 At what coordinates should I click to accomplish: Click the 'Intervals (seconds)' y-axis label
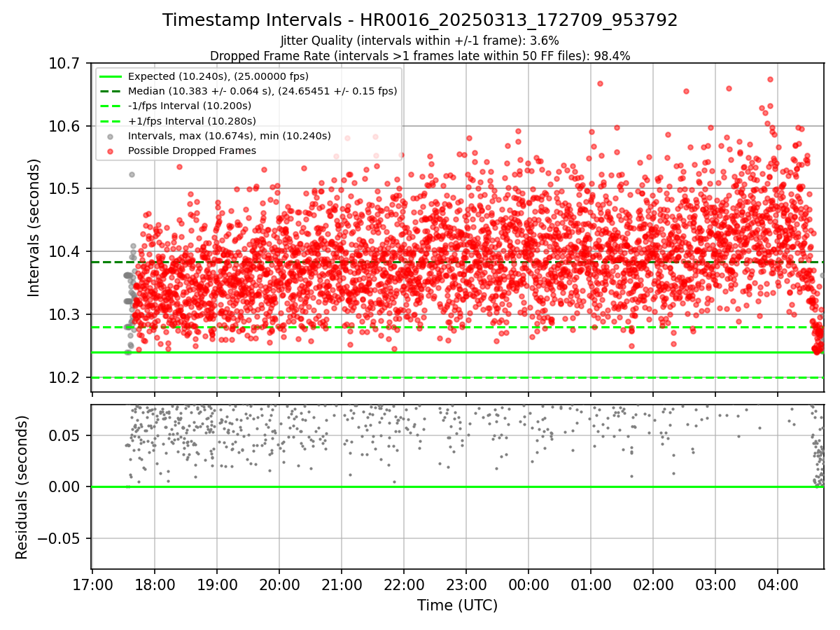click(x=34, y=227)
